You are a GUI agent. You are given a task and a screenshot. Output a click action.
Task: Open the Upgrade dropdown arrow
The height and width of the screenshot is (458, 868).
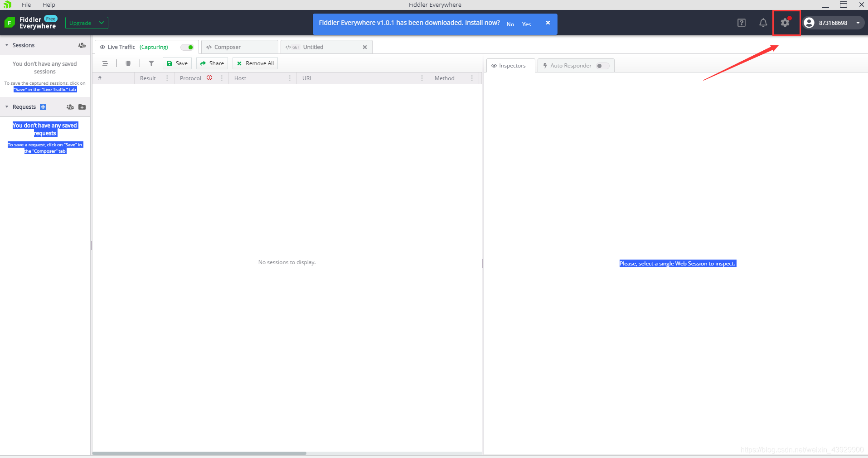102,23
